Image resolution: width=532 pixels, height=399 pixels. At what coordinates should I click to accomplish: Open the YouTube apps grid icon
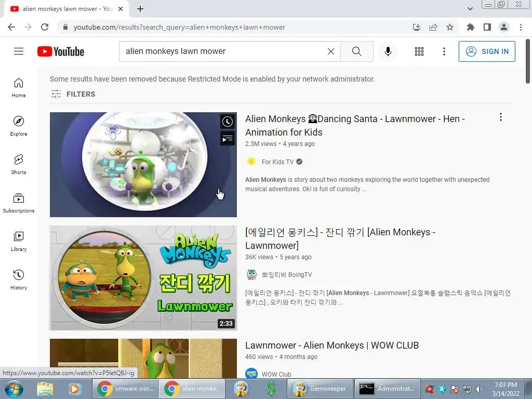(x=419, y=51)
